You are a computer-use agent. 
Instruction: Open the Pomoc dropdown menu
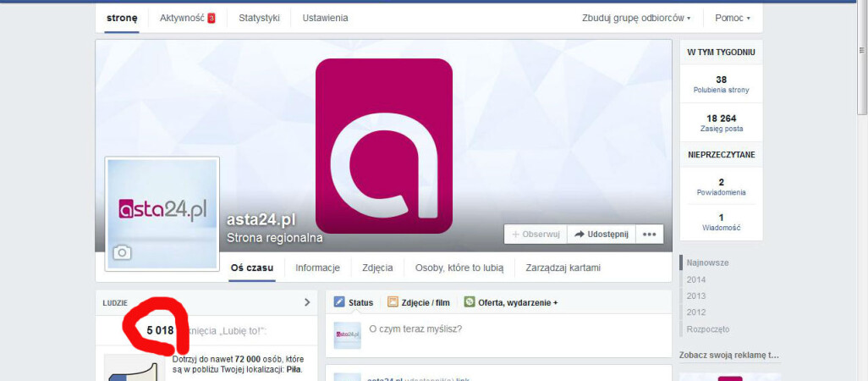pos(733,18)
